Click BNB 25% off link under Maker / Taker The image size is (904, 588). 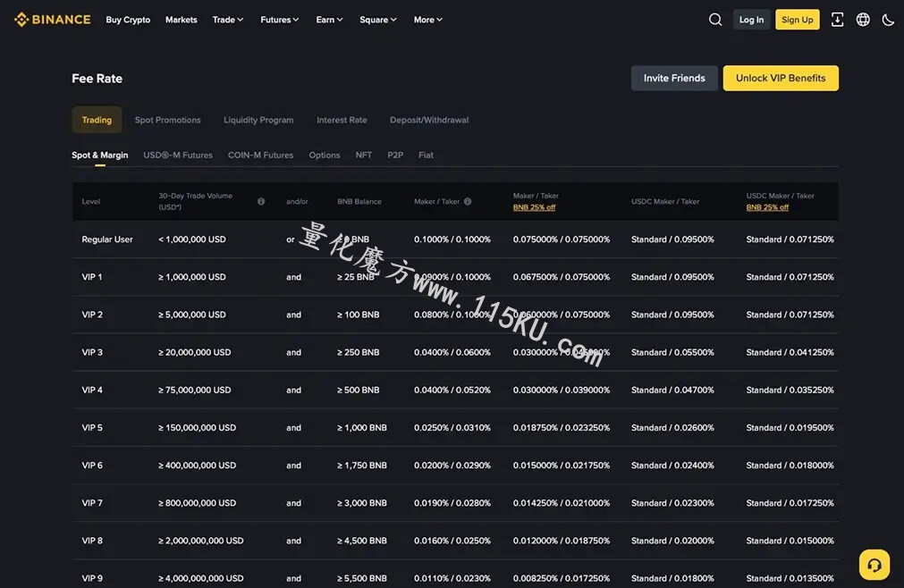(534, 207)
